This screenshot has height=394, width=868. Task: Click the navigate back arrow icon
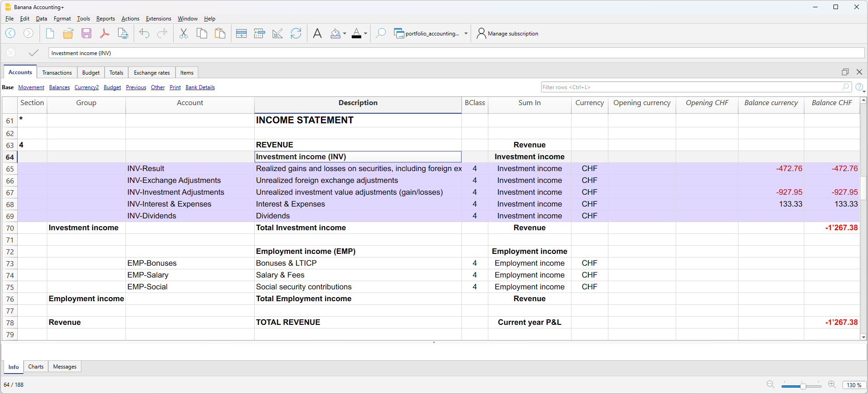[10, 33]
